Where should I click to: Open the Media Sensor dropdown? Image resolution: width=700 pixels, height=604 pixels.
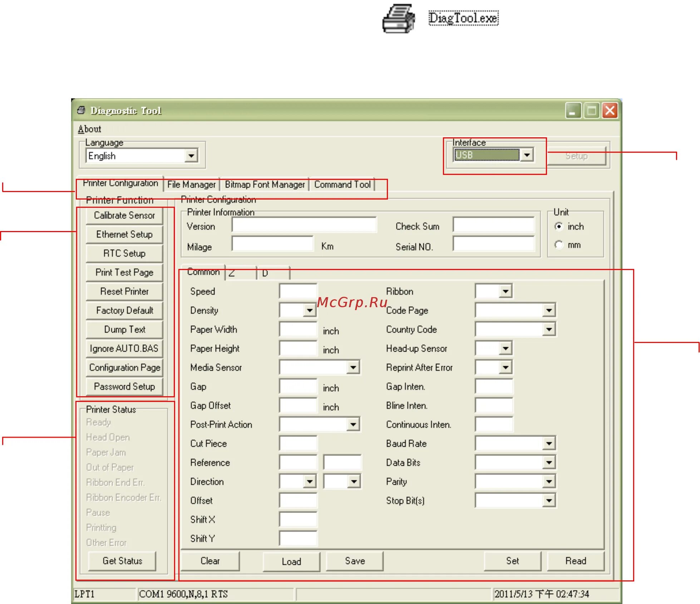[353, 367]
